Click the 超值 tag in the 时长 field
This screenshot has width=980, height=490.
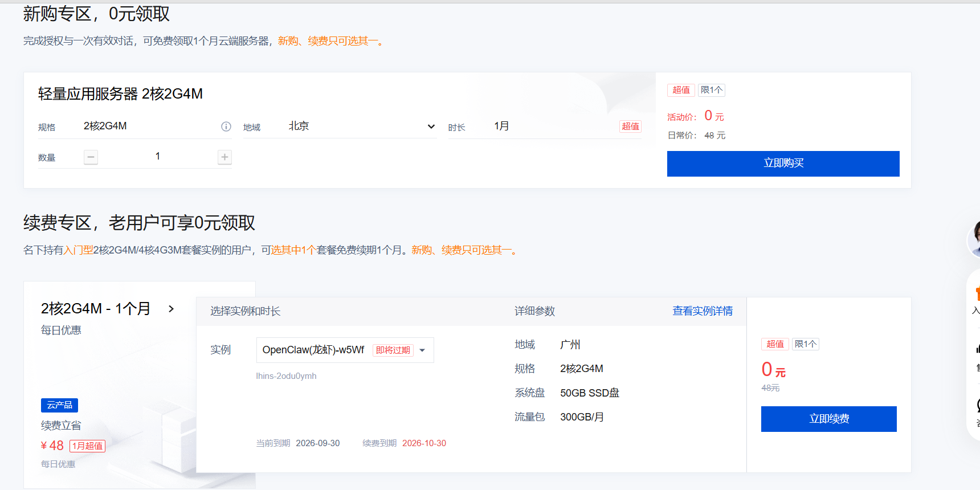point(630,126)
